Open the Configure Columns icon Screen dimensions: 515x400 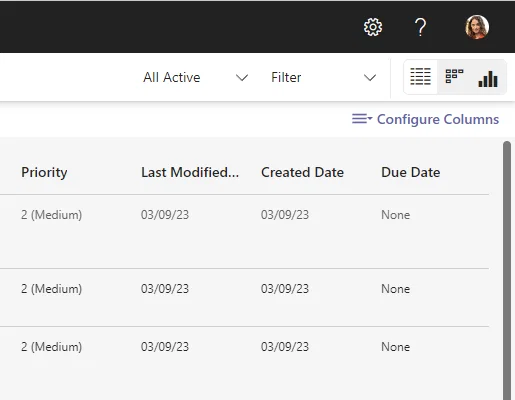[x=362, y=119]
